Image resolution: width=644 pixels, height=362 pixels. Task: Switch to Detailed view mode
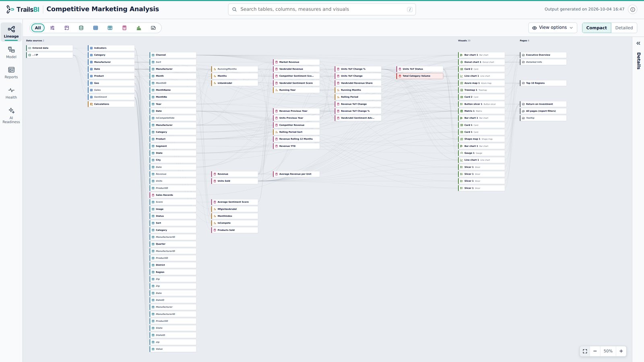pos(624,28)
